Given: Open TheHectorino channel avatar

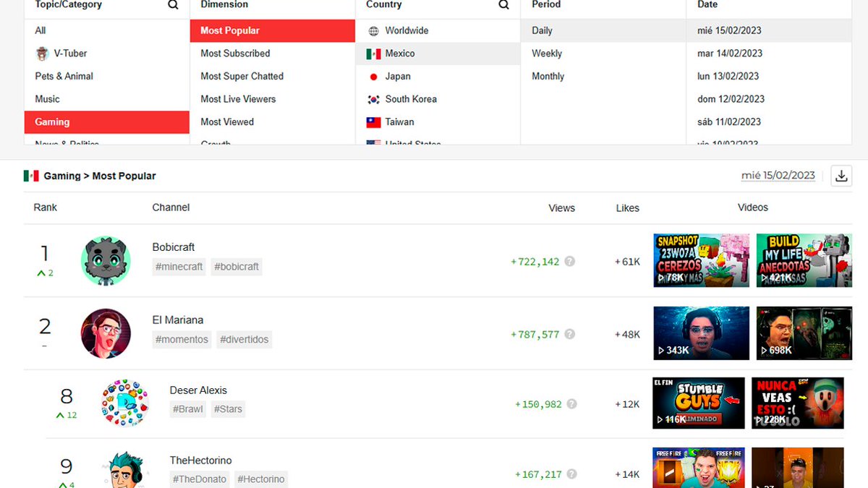Looking at the screenshot, I should pos(125,470).
